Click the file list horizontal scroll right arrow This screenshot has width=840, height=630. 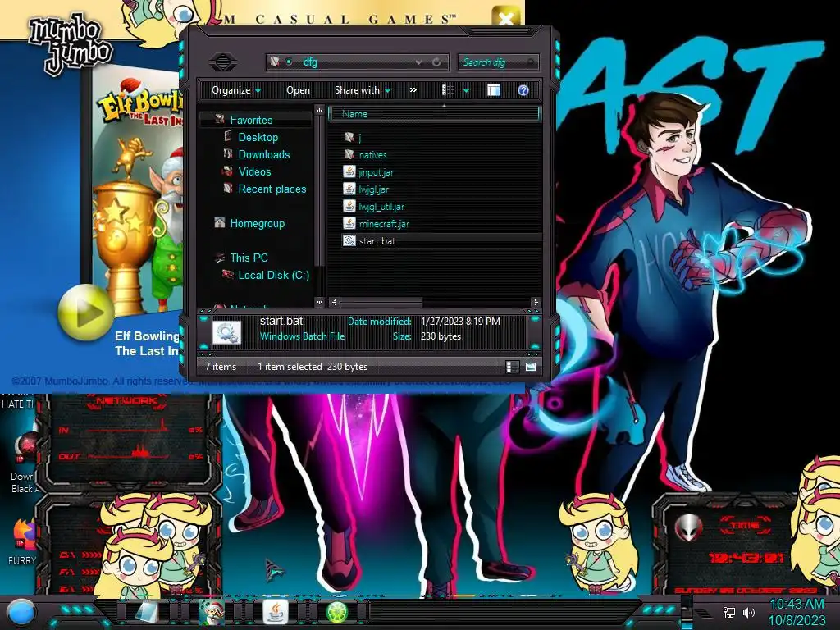tap(535, 303)
